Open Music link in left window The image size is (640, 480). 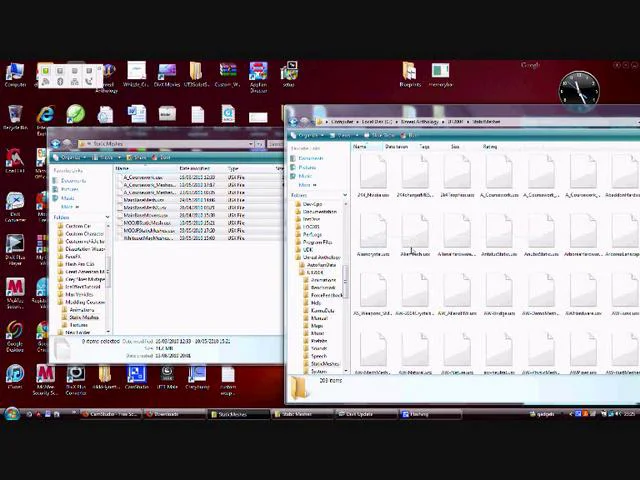64,198
